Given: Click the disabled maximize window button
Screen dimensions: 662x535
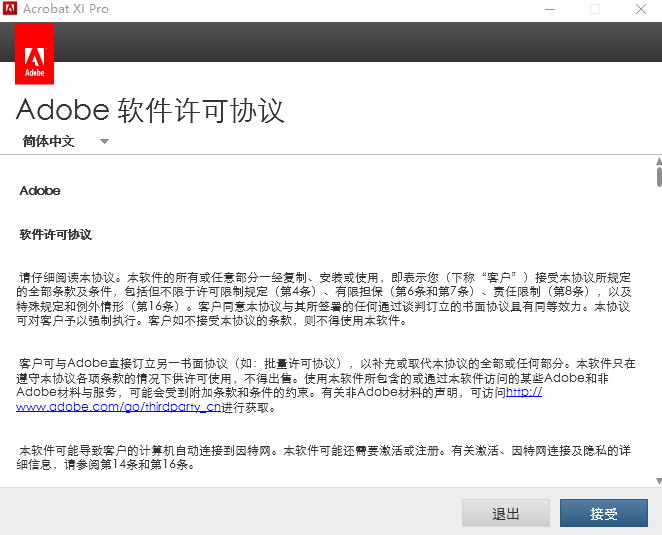Looking at the screenshot, I should click(595, 9).
